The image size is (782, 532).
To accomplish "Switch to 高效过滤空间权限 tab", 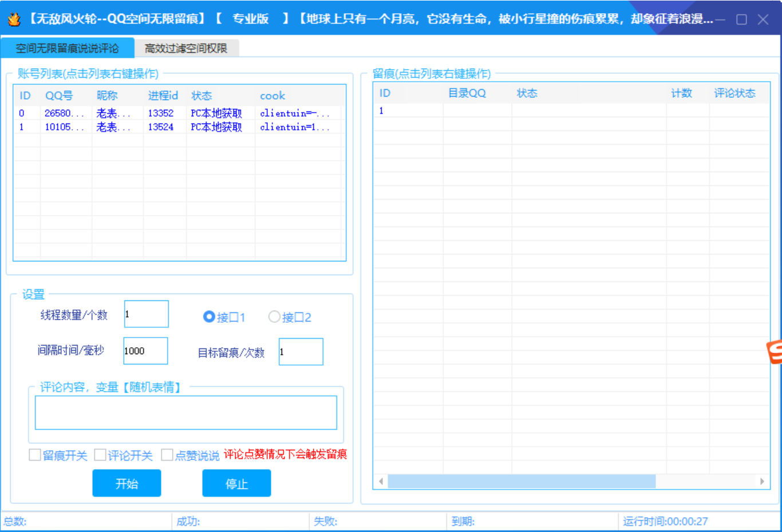I will tap(186, 49).
